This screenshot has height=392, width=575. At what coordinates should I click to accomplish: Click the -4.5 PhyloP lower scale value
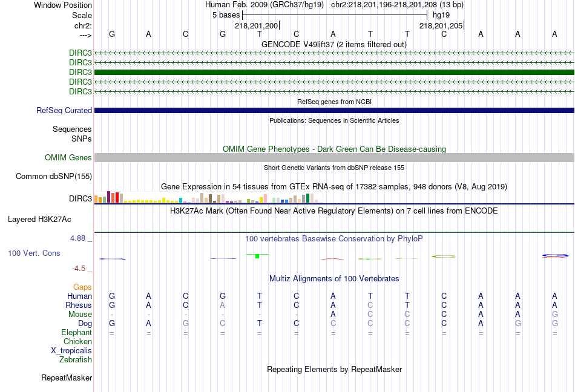point(79,269)
